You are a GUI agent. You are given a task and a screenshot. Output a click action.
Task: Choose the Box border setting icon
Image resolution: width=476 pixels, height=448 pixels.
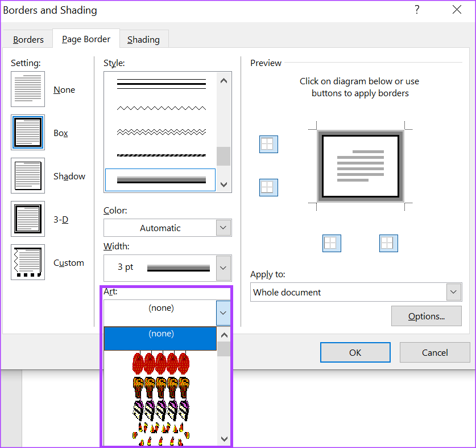tap(28, 132)
